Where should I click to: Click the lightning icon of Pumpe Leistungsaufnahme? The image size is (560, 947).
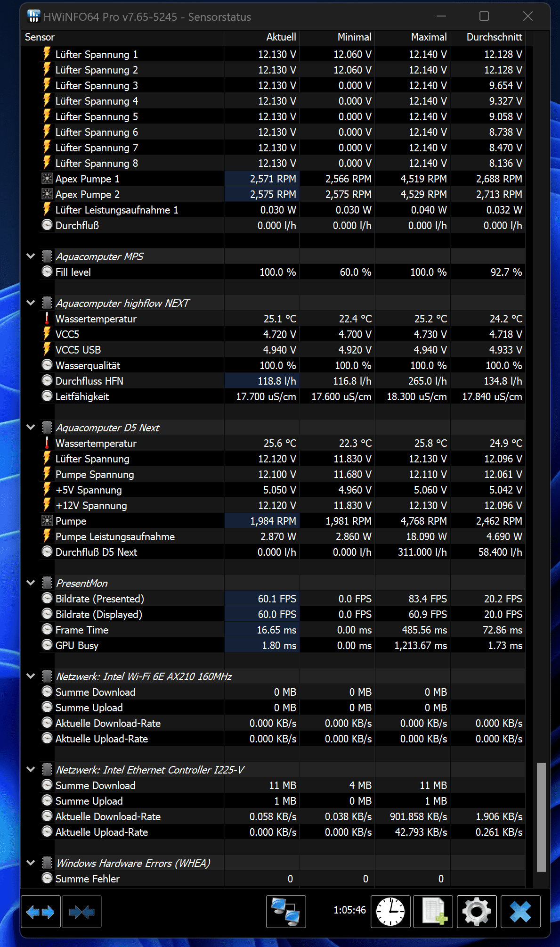(x=47, y=536)
